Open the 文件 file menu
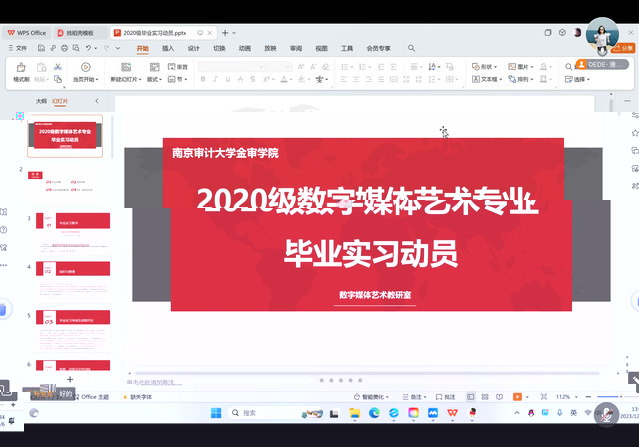Screen dimensions: 639x447 click(20, 48)
